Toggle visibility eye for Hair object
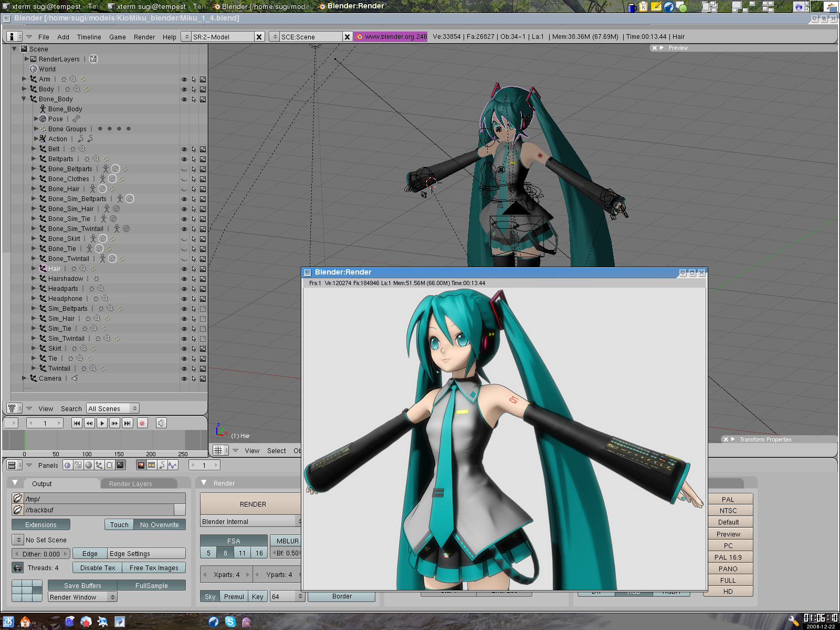Image resolution: width=840 pixels, height=630 pixels. coord(184,269)
